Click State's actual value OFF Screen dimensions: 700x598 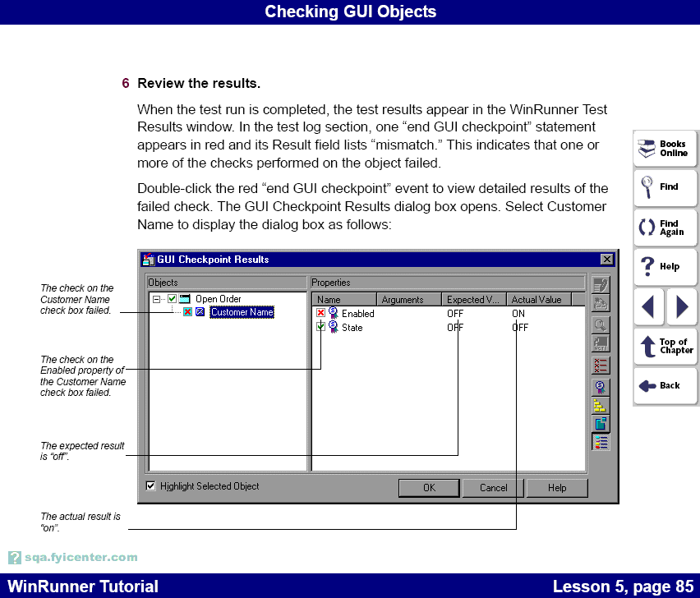[x=520, y=327]
